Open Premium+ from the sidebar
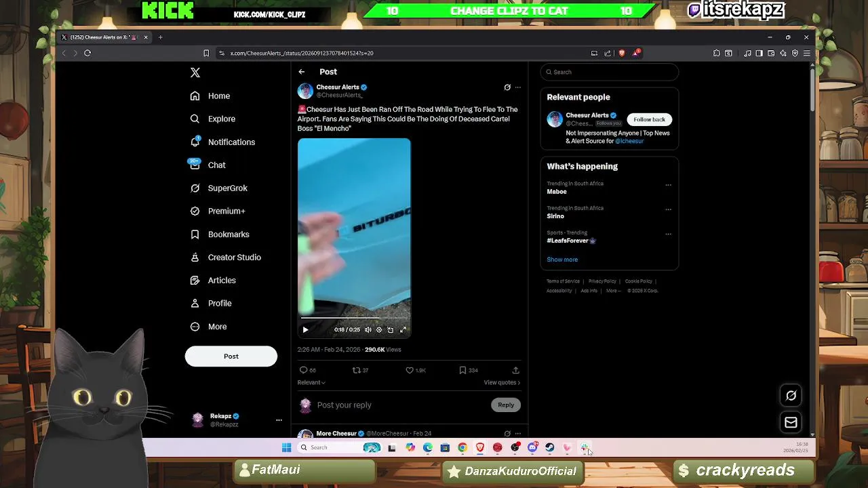The image size is (868, 488). [x=218, y=211]
